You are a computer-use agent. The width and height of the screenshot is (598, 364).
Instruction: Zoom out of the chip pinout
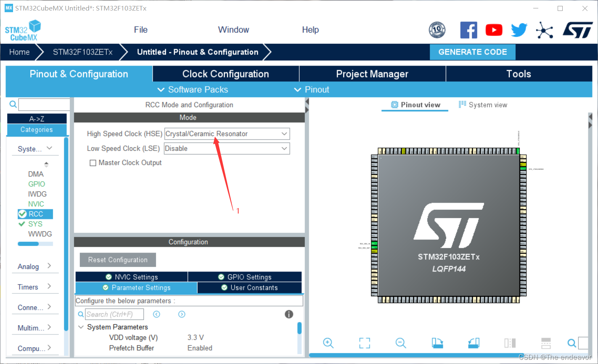(401, 343)
